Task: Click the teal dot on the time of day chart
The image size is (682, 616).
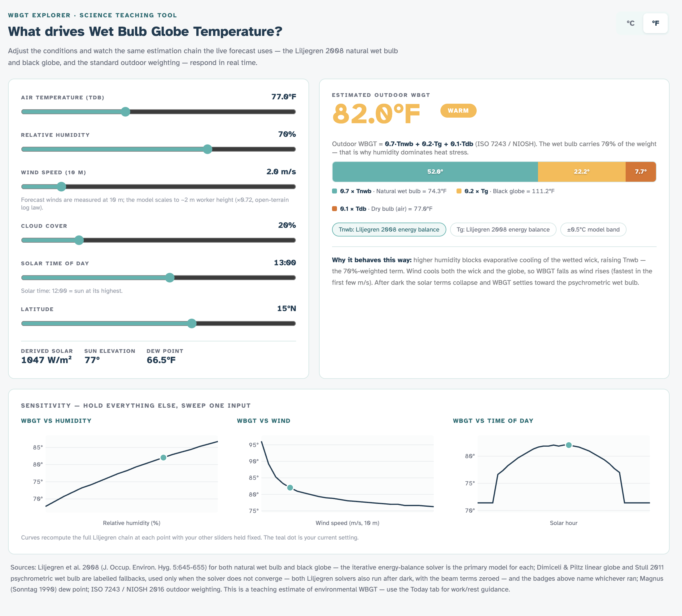Action: [569, 445]
